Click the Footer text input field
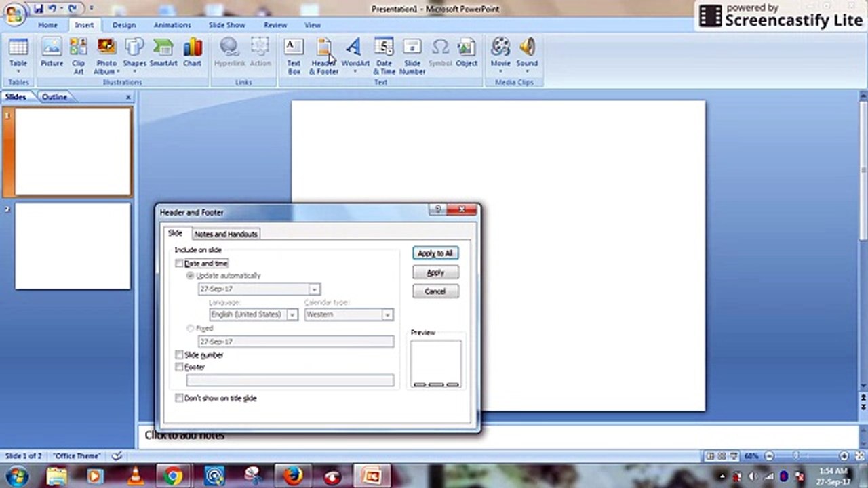 (290, 380)
